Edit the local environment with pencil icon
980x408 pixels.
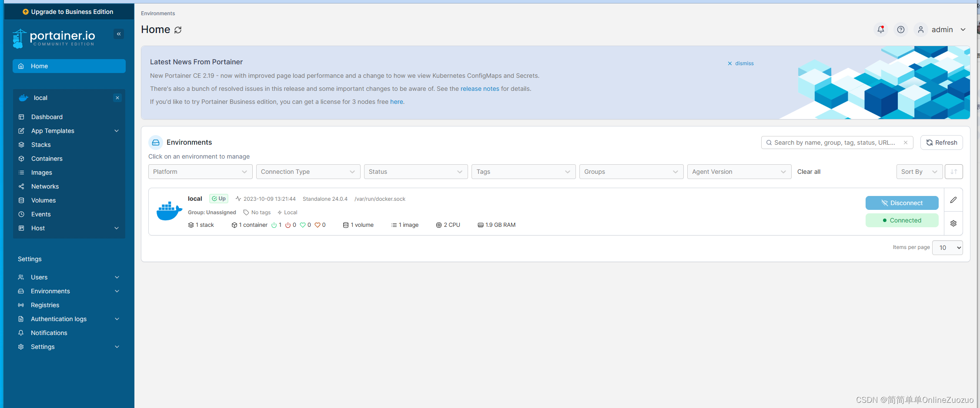953,200
